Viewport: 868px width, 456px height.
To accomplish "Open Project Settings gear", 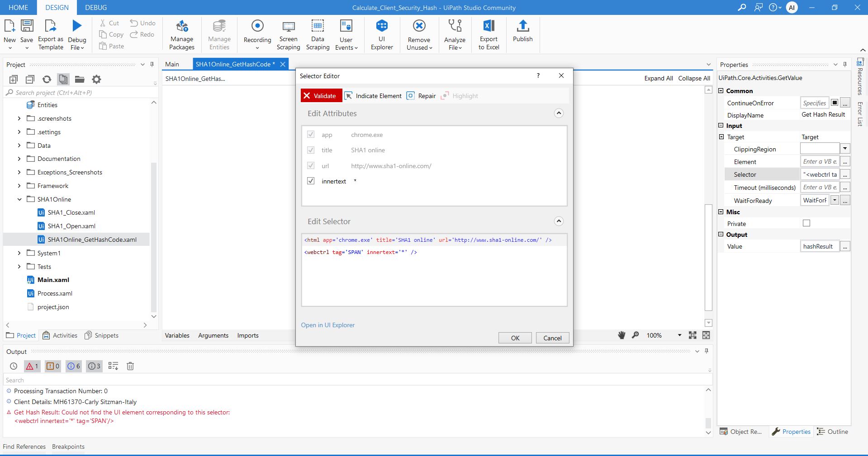I will click(x=96, y=80).
